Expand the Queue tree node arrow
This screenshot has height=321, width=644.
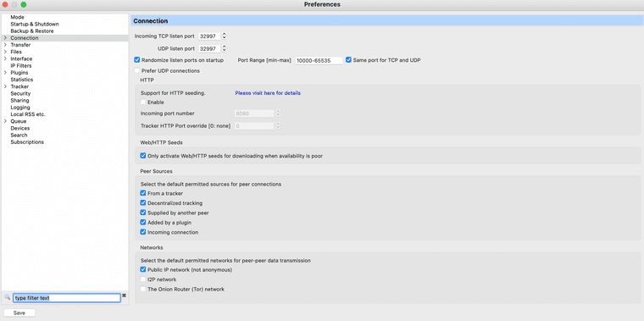5,121
